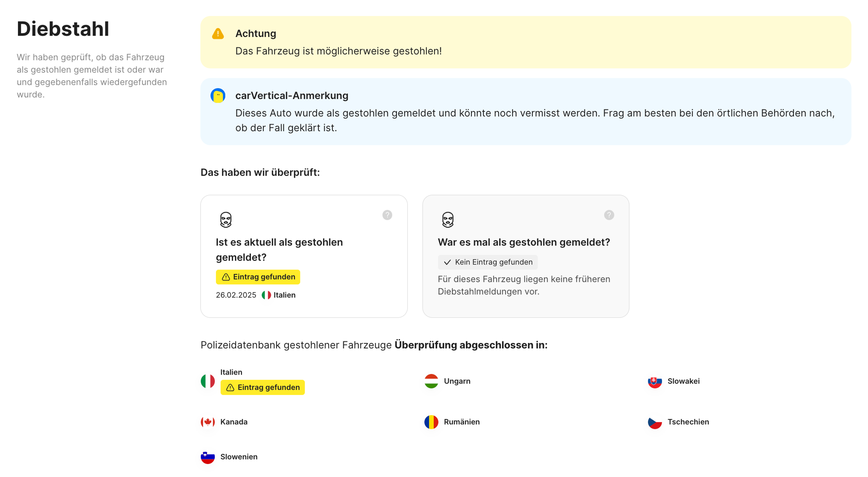
Task: Click the yellow Achtung warning triangle icon
Action: (218, 34)
